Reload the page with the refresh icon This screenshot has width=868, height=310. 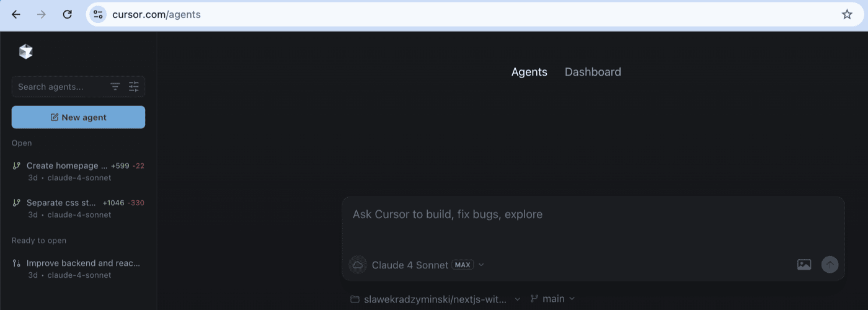click(68, 14)
